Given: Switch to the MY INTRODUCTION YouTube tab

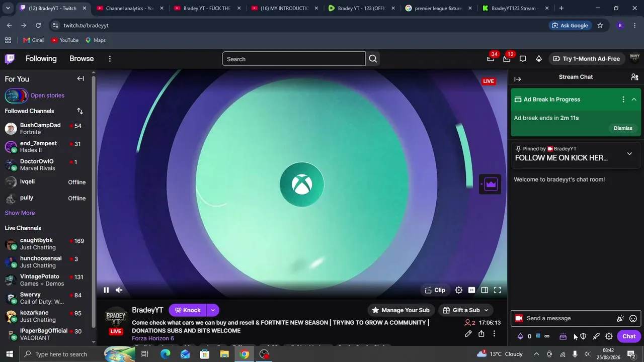Looking at the screenshot, I should 283,8.
